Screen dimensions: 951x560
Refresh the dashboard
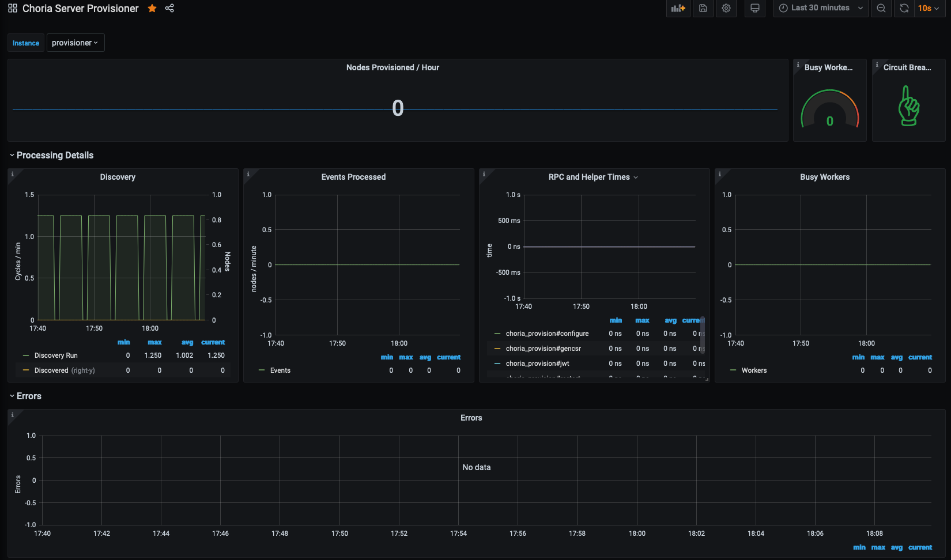tap(904, 8)
